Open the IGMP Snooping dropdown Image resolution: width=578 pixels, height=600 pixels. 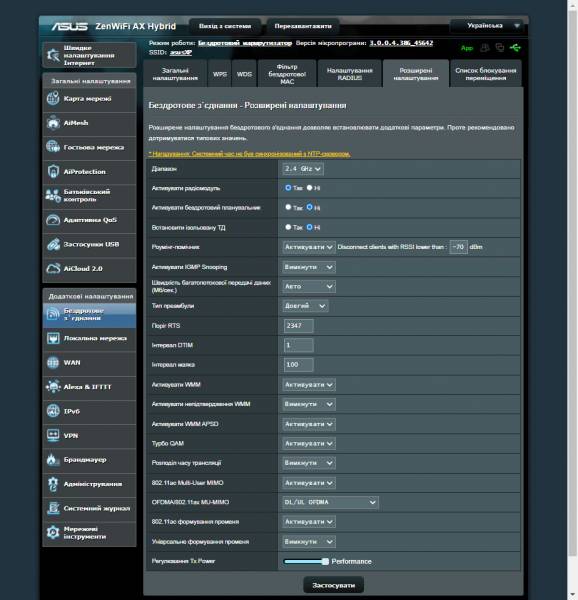tap(309, 267)
